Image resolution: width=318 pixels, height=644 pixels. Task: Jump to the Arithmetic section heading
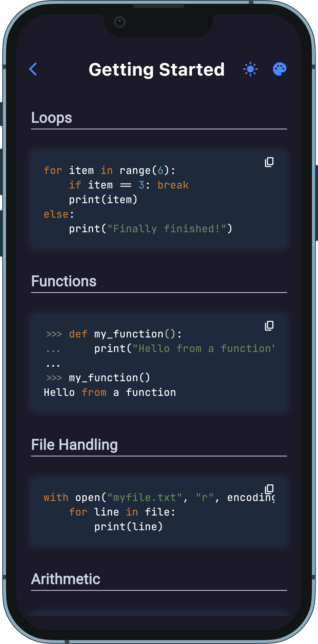[66, 579]
